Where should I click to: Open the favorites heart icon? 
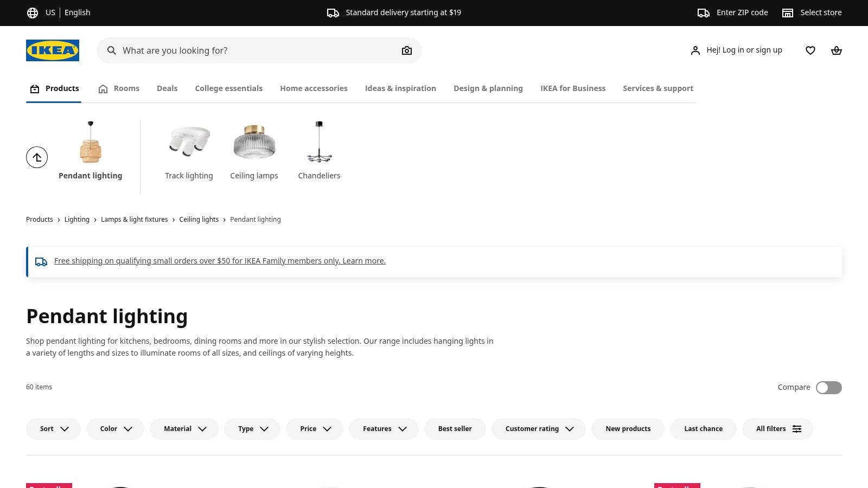(810, 50)
